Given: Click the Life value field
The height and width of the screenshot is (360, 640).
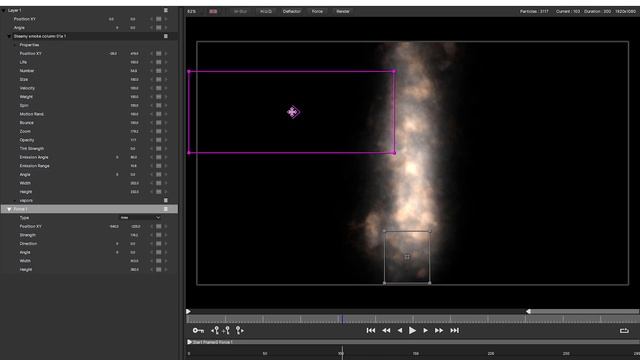Looking at the screenshot, I should 134,62.
